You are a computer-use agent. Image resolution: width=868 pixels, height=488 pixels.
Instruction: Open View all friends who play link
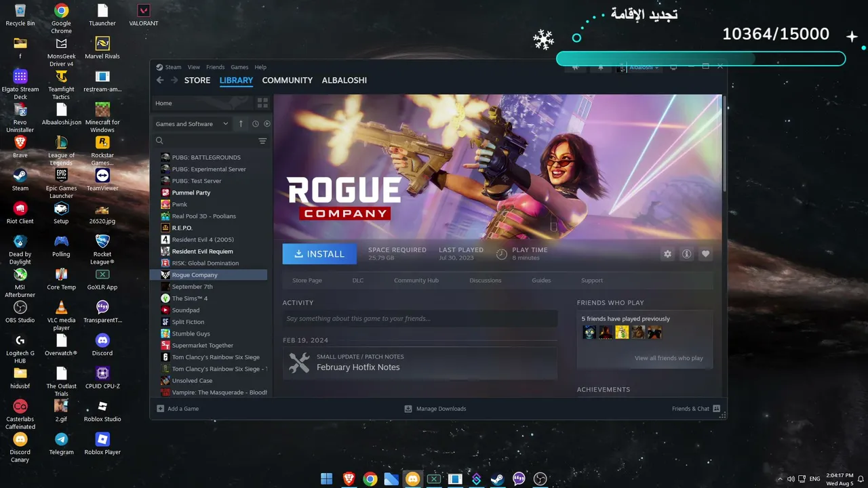pyautogui.click(x=669, y=358)
